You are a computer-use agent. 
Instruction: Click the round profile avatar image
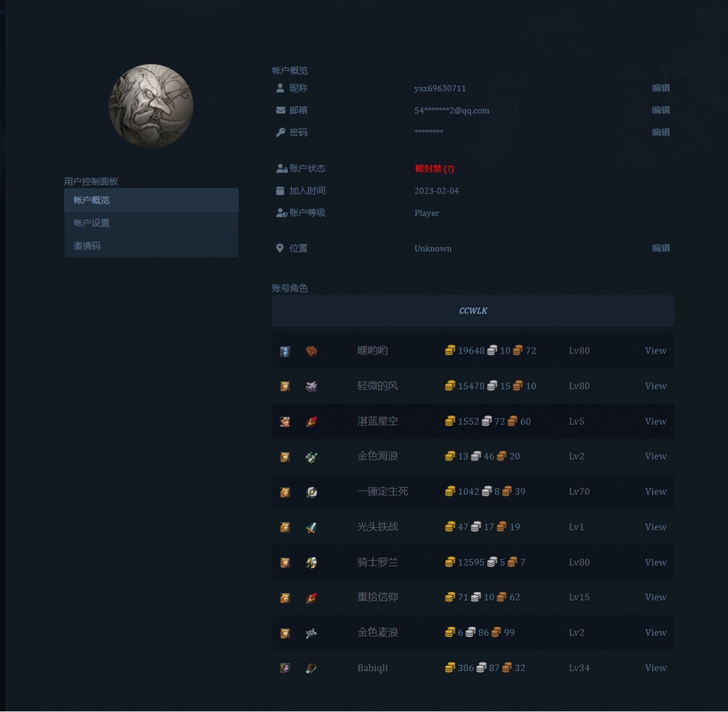pyautogui.click(x=151, y=106)
